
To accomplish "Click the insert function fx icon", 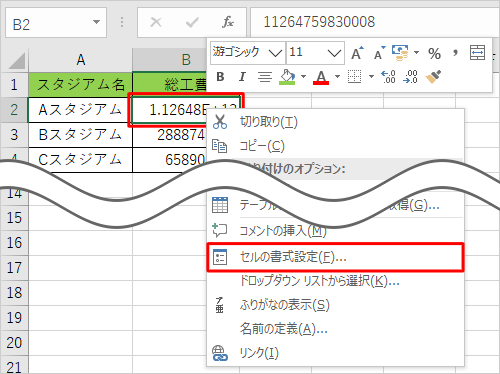I will tap(228, 22).
